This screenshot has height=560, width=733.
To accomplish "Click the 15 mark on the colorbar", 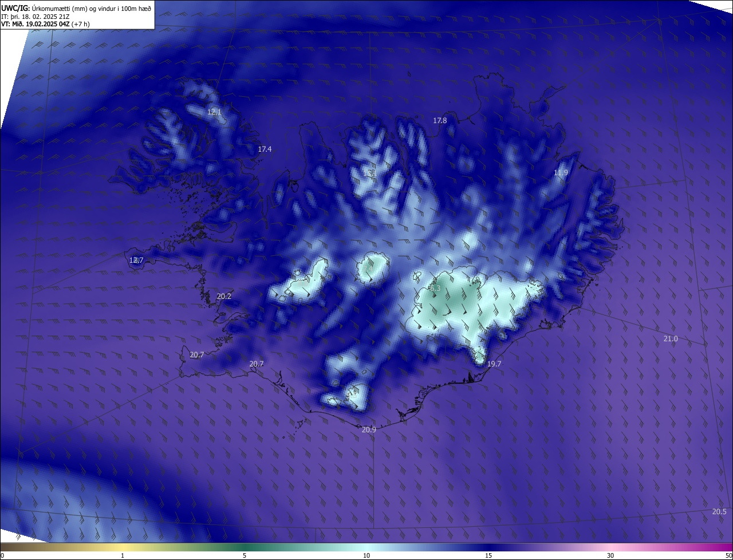I will 488,555.
